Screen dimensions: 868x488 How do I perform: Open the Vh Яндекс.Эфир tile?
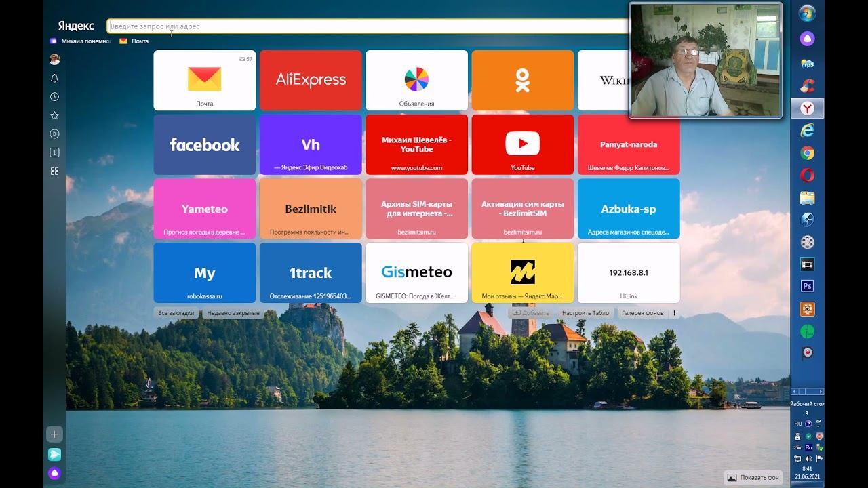(x=311, y=144)
